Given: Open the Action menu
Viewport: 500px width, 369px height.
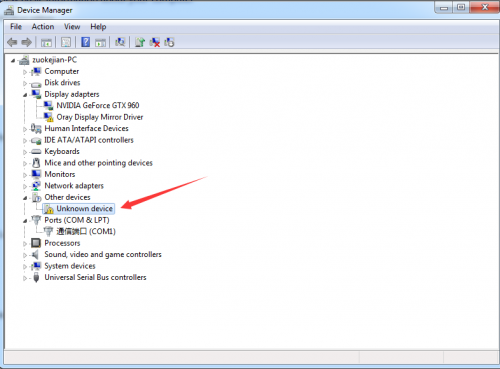Looking at the screenshot, I should 43,27.
